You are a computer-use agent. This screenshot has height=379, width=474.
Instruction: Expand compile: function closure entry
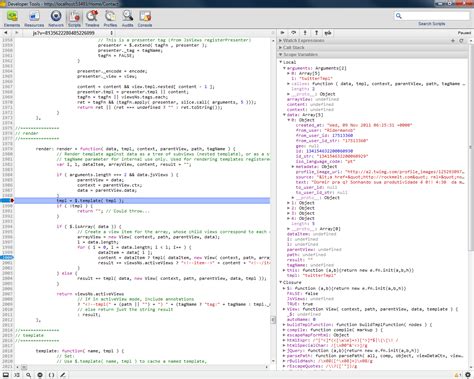[x=284, y=330]
